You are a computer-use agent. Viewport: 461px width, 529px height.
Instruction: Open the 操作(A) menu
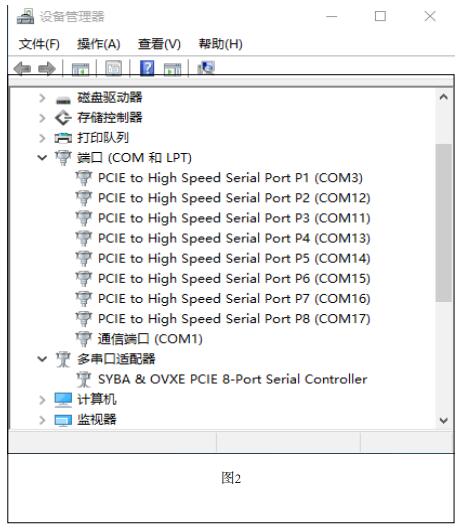tap(99, 44)
